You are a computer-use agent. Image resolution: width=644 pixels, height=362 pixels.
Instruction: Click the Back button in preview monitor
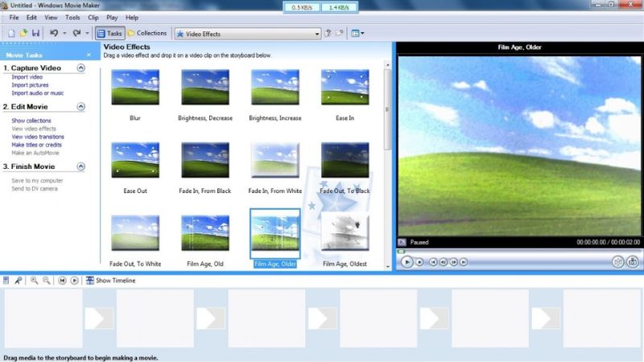433,262
